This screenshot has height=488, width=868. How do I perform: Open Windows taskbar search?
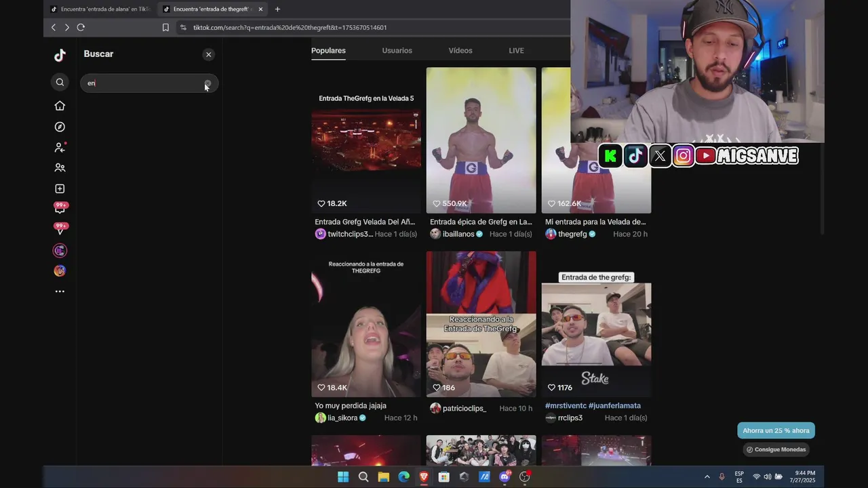[x=363, y=476]
